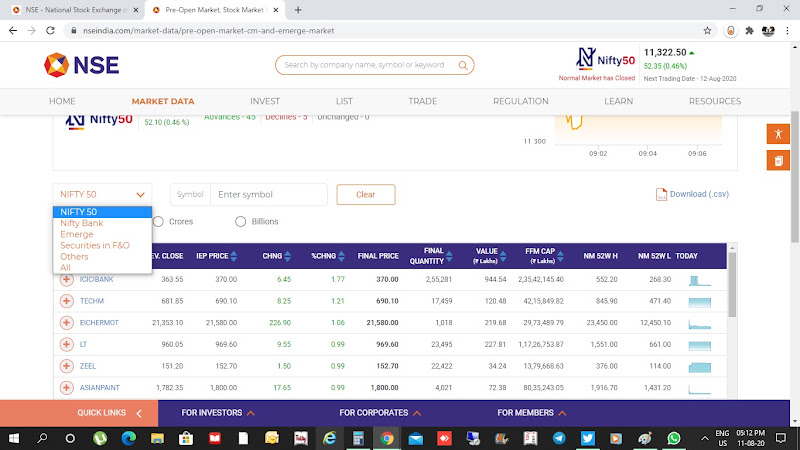Viewport: 800px width, 450px height.
Task: Click the NSE logo
Action: (82, 65)
